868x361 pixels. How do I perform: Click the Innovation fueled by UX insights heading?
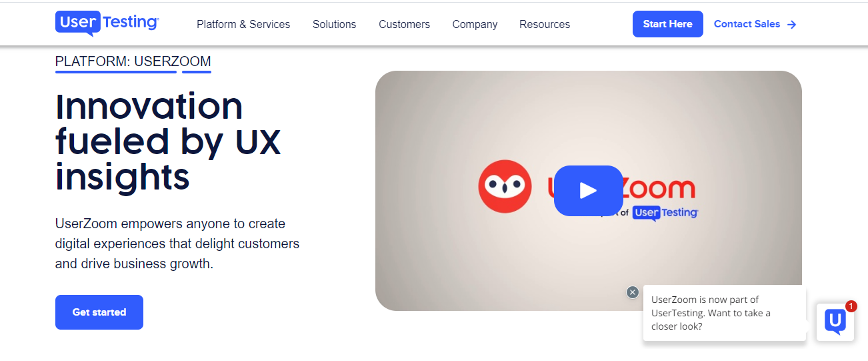[168, 141]
